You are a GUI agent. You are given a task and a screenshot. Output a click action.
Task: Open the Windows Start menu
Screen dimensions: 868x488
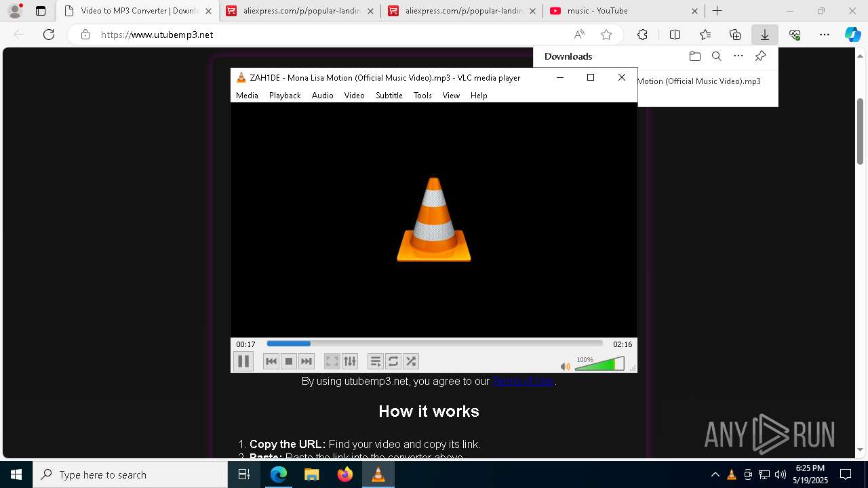click(x=16, y=474)
